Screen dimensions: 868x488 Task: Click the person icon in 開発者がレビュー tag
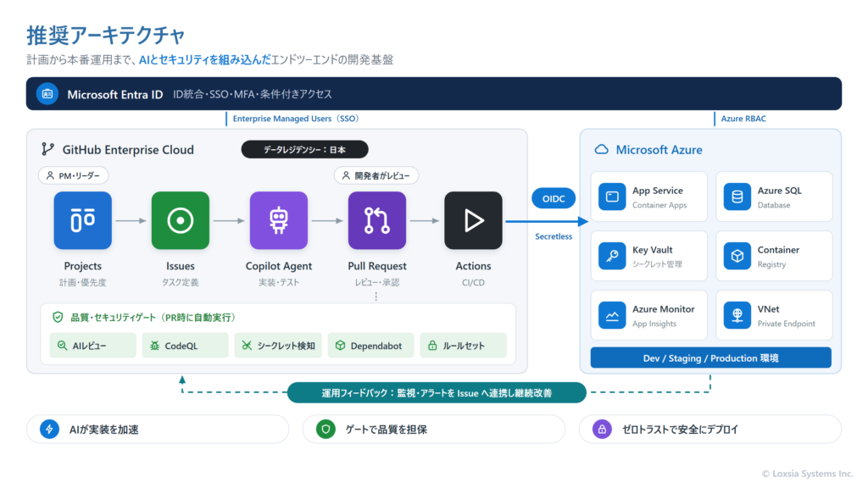[346, 175]
